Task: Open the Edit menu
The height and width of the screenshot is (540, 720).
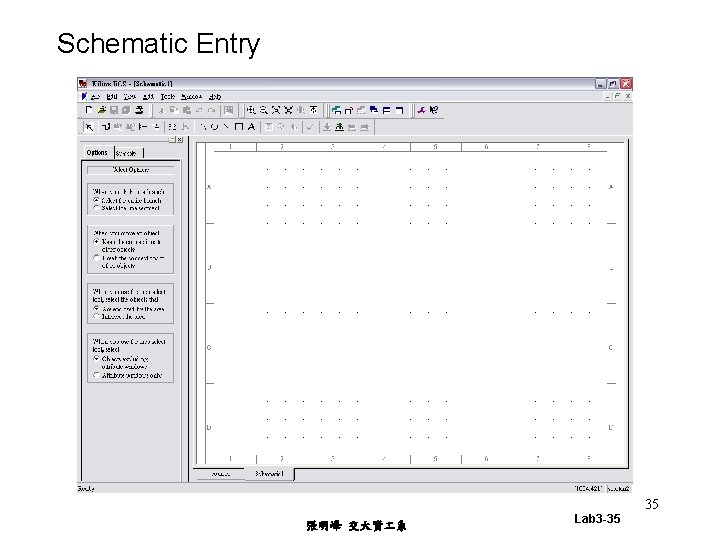Action: pos(112,96)
